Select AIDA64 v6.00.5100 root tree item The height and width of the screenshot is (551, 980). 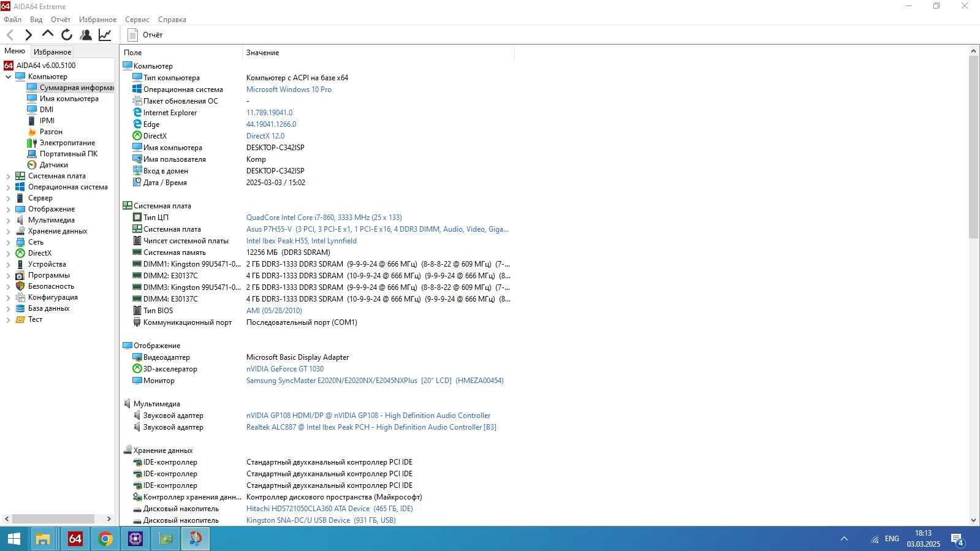pos(46,66)
